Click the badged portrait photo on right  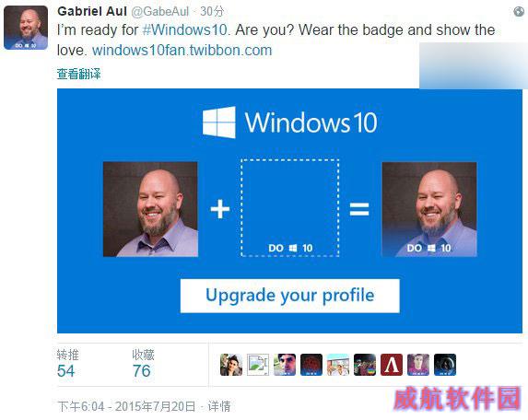pyautogui.click(x=429, y=209)
